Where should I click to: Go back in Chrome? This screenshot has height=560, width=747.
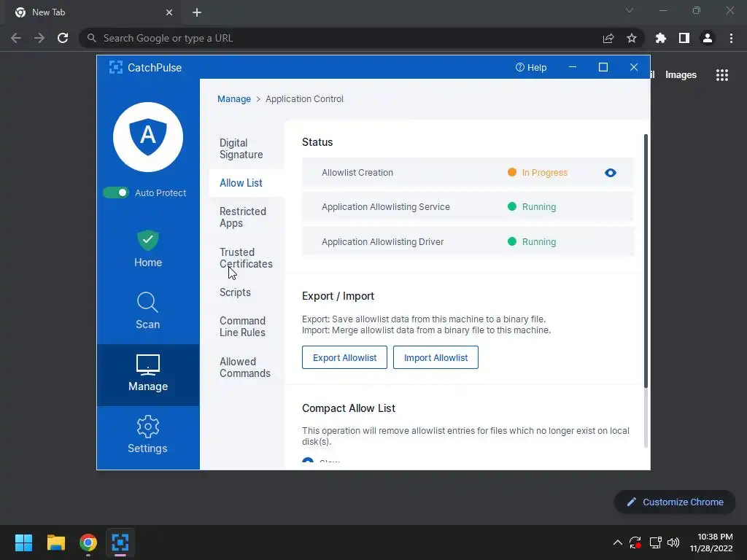16,38
